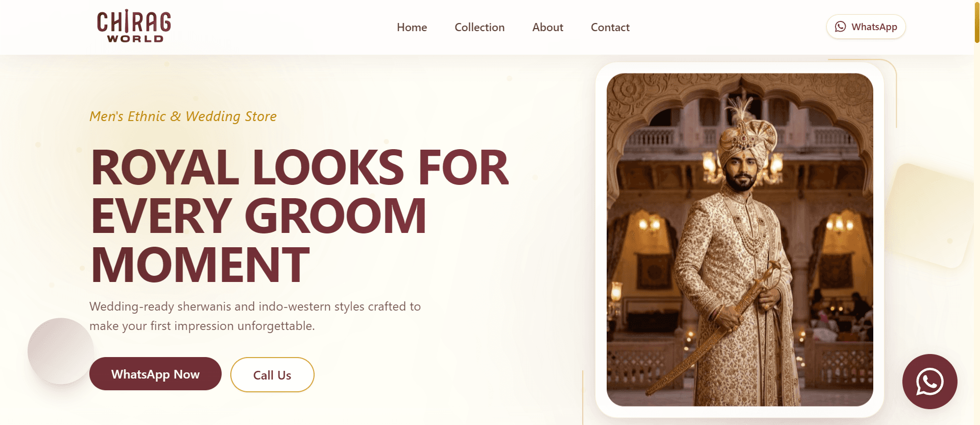
Task: Click the word WORLD under the logo
Action: [135, 39]
